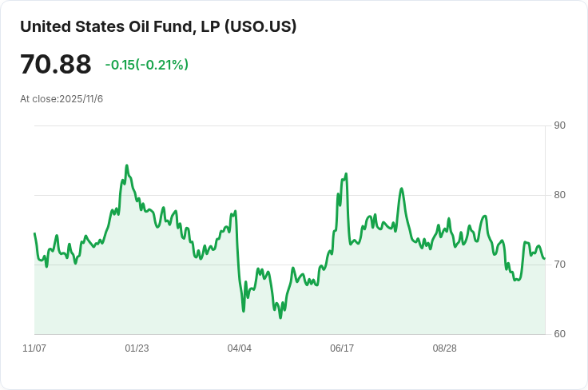
Task: Click the 60 y-axis label
Action: (x=559, y=333)
